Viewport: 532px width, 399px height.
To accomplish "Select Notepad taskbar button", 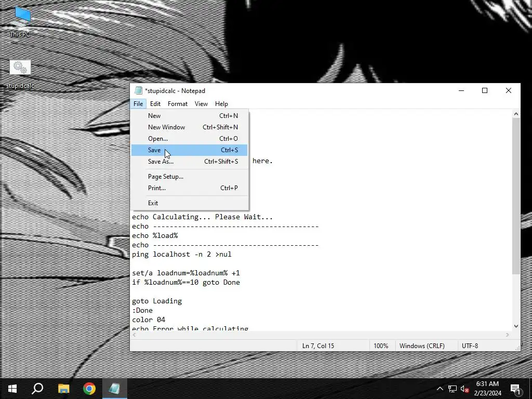I will click(x=114, y=389).
